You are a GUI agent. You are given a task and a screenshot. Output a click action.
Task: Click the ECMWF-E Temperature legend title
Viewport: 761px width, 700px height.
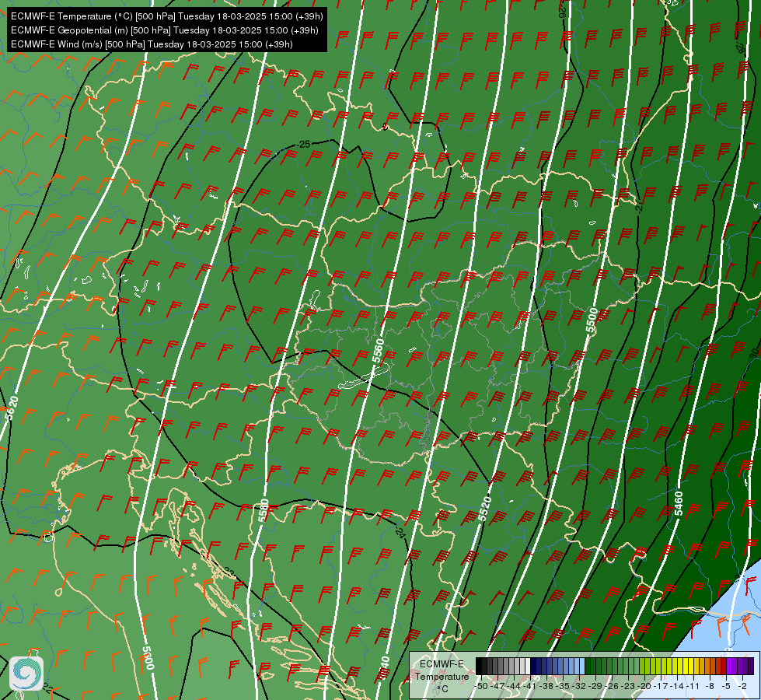442,670
